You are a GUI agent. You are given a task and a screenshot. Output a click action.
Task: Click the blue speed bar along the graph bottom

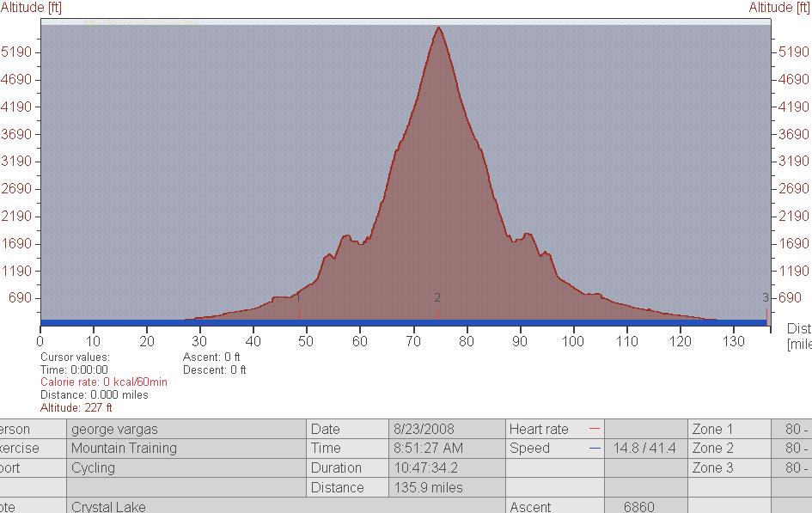click(x=404, y=322)
